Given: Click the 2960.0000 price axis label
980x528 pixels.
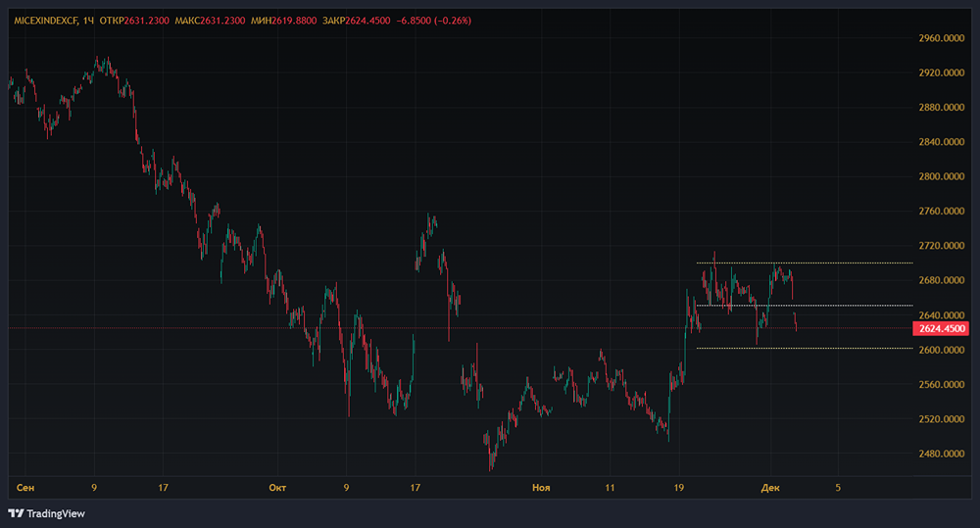Looking at the screenshot, I should tap(941, 38).
